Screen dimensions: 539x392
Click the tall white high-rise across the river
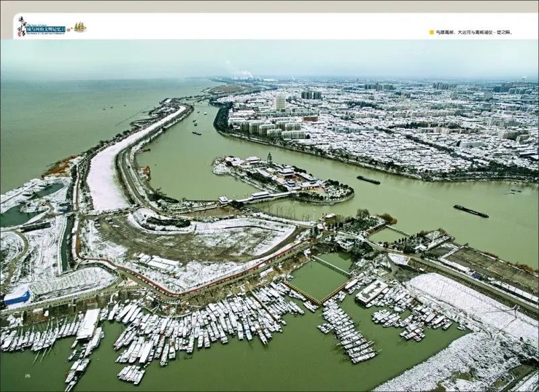280,102
